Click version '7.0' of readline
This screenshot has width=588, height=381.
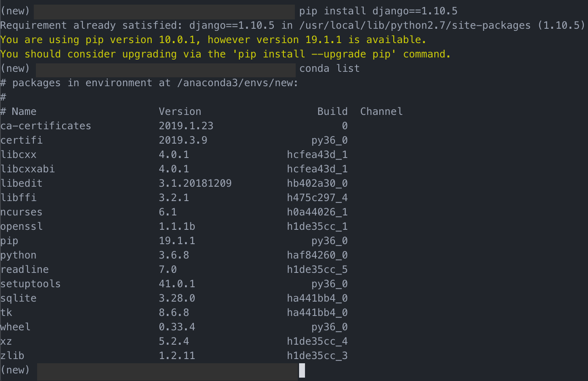pyautogui.click(x=168, y=269)
